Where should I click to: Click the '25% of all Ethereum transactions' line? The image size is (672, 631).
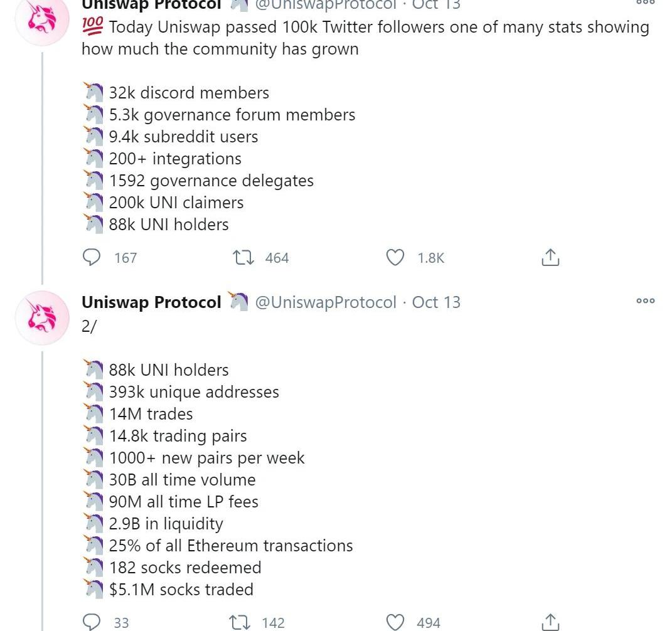(230, 545)
